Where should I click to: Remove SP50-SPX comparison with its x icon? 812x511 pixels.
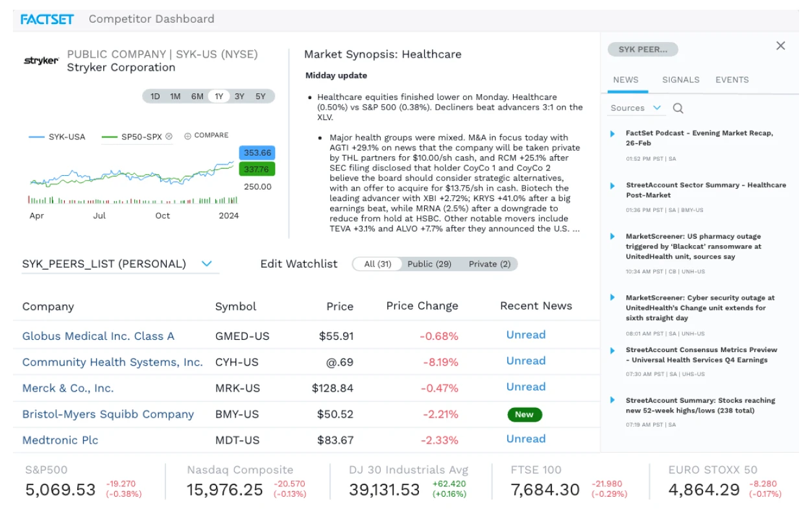pos(169,136)
